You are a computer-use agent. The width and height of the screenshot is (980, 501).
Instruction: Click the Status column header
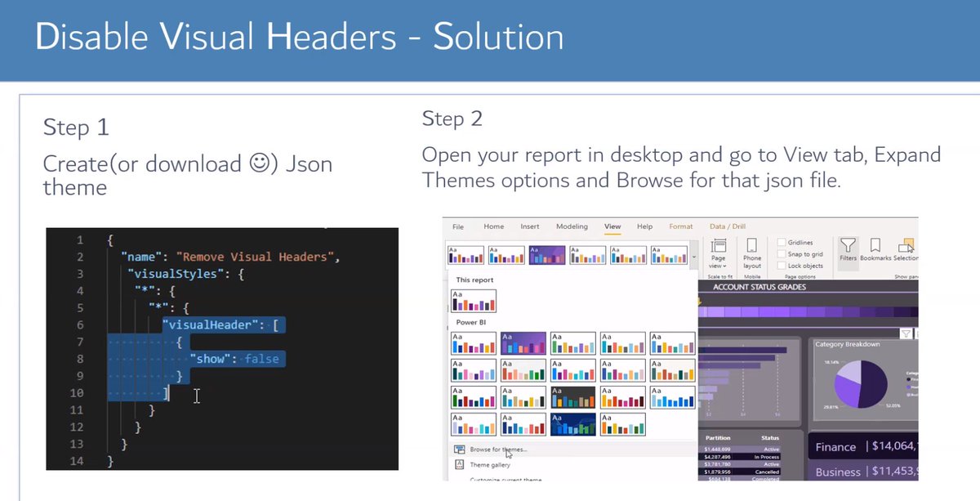click(769, 438)
